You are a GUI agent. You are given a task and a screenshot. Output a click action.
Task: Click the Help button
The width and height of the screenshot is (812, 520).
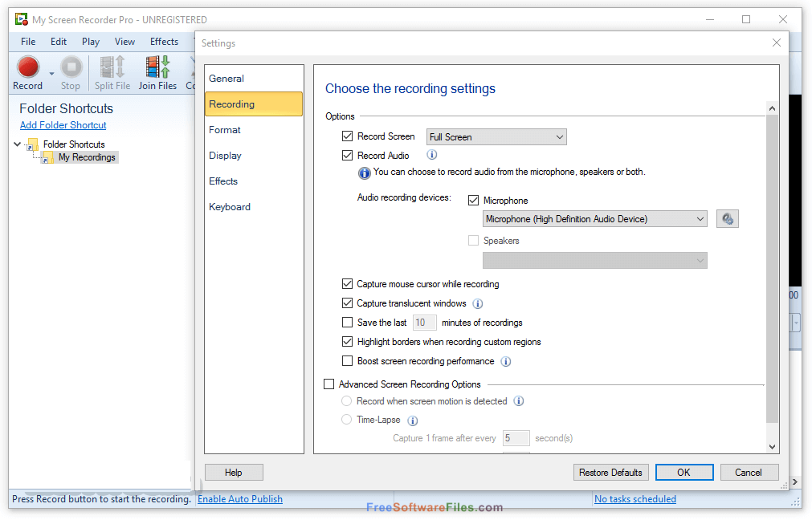pyautogui.click(x=234, y=473)
